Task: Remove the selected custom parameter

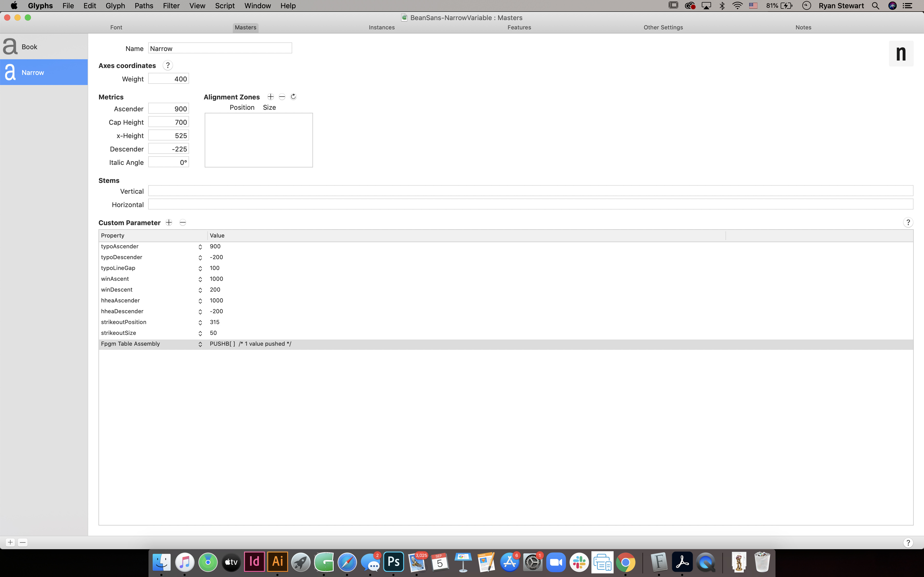Action: [183, 223]
